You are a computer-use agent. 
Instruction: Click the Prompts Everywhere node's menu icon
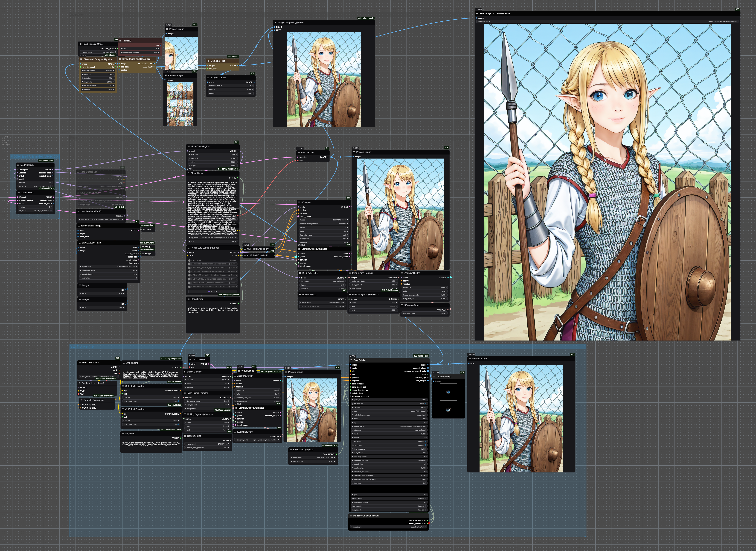click(x=82, y=400)
